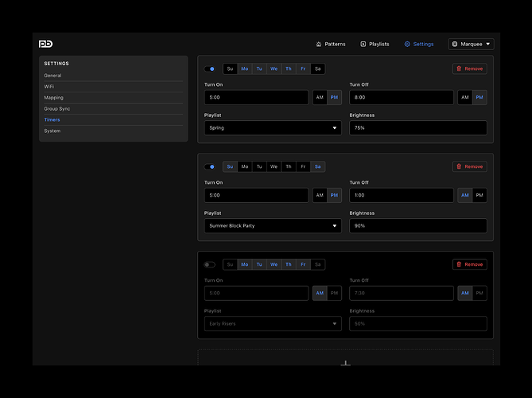The height and width of the screenshot is (398, 532).
Task: Toggle Sa day in the Spring timer
Action: pyautogui.click(x=317, y=68)
